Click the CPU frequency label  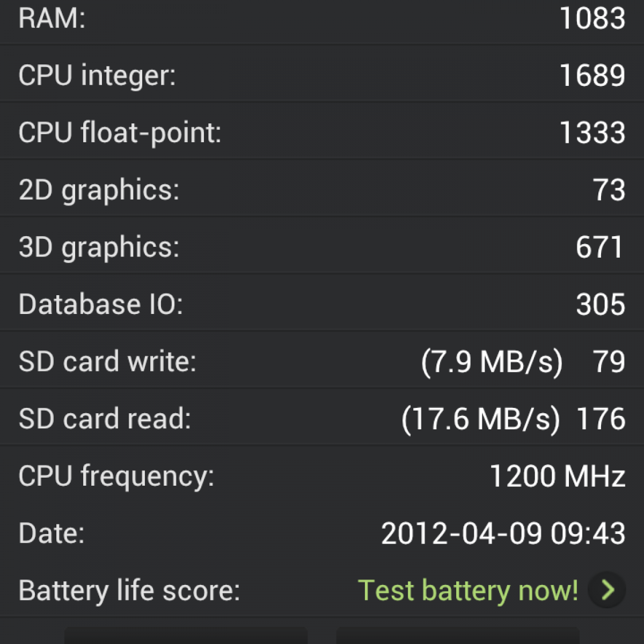click(x=116, y=476)
